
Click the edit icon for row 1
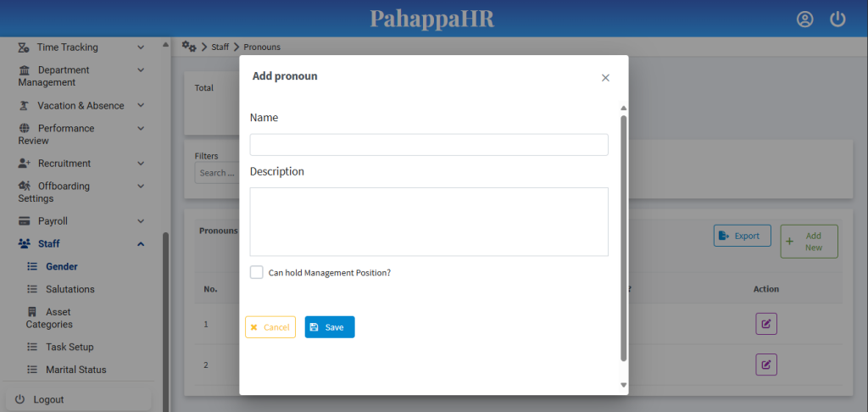point(766,324)
